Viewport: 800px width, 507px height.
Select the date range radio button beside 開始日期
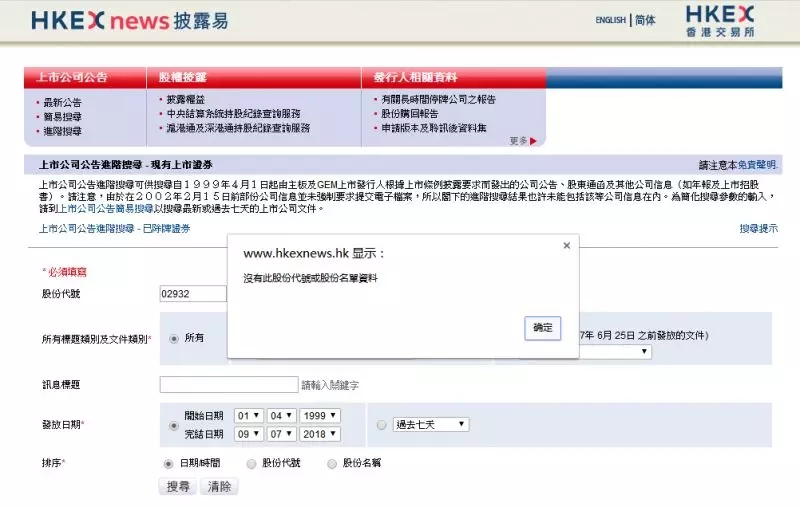[x=174, y=425]
